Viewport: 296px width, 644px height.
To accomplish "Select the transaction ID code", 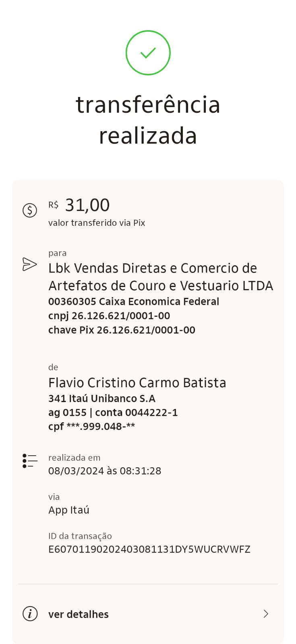I will click(x=149, y=549).
